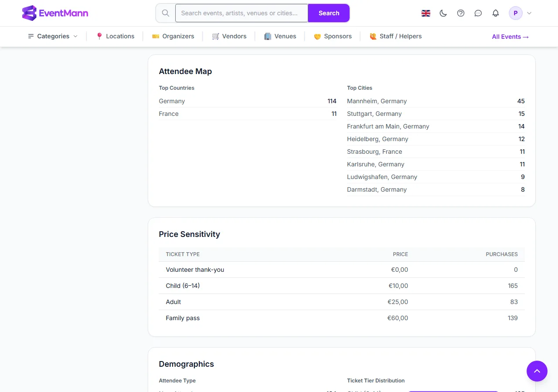Focus the search events input field
Screen dimensions: 558x392
click(x=242, y=13)
